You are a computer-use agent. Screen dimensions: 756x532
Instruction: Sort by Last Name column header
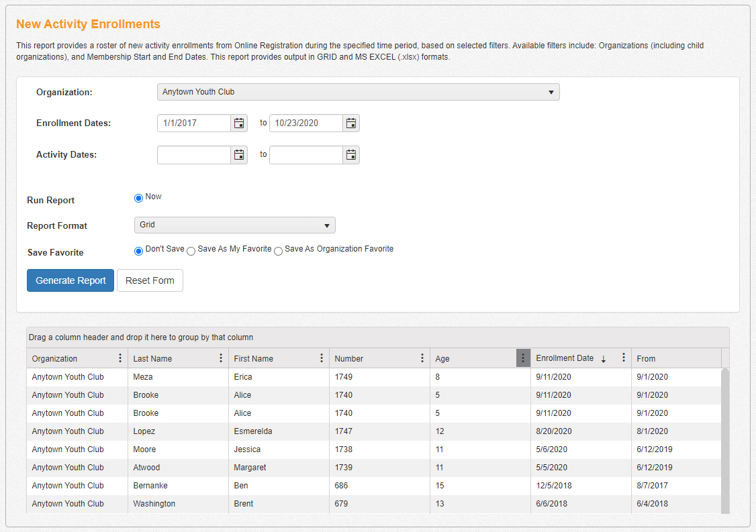coord(152,358)
